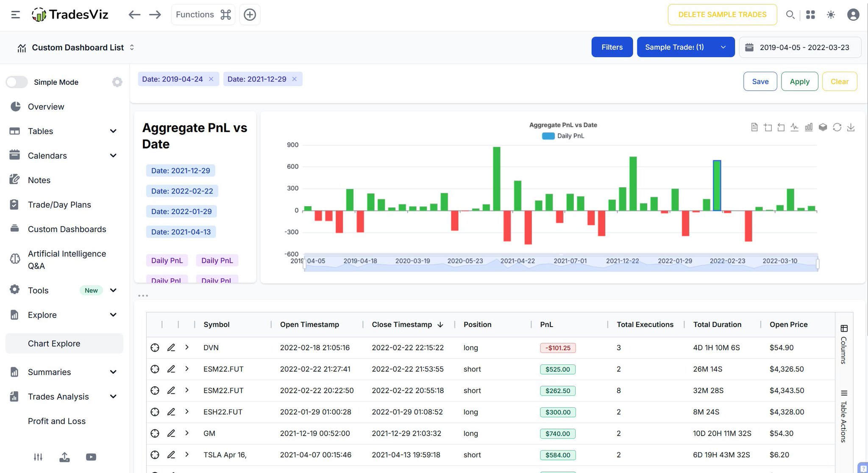Go to Overview in the sidebar
868x473 pixels.
click(x=46, y=107)
